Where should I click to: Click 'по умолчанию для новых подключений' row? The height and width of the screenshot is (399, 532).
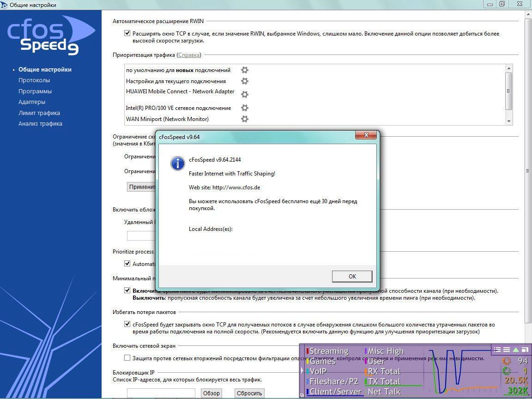(178, 70)
